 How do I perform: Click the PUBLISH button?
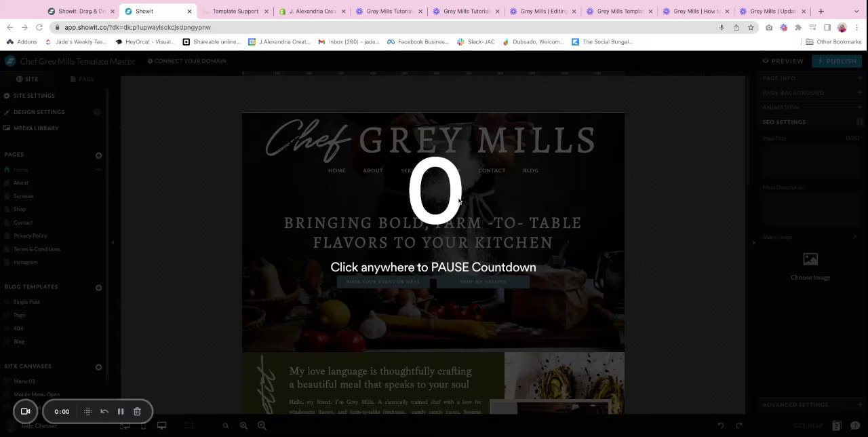pos(837,61)
